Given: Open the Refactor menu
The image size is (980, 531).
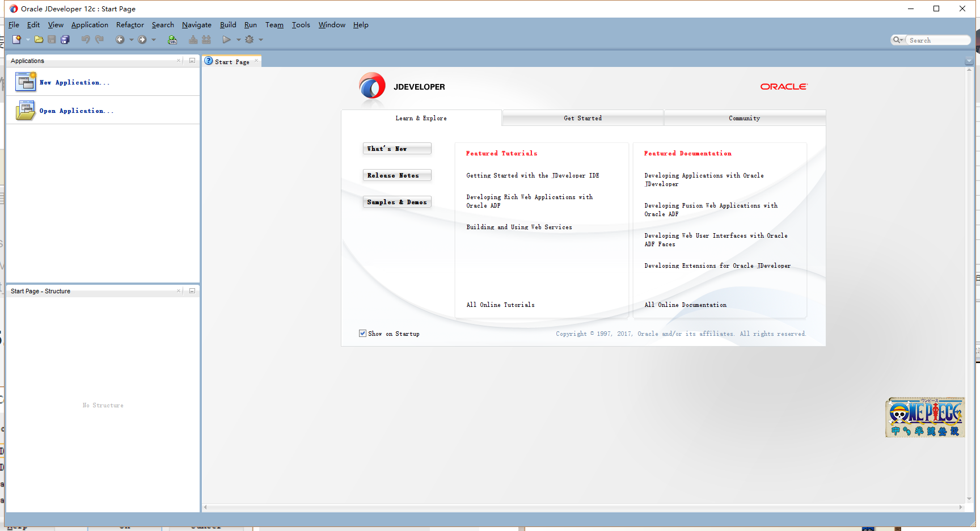Looking at the screenshot, I should pos(130,24).
